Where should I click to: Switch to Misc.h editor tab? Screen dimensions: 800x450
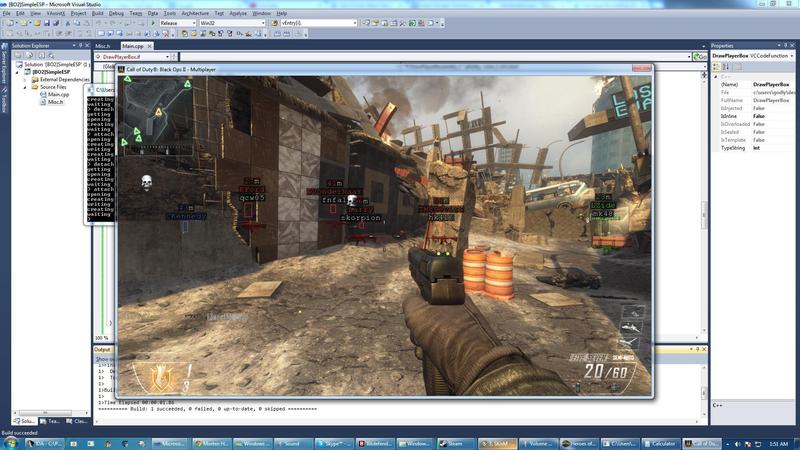pos(103,46)
